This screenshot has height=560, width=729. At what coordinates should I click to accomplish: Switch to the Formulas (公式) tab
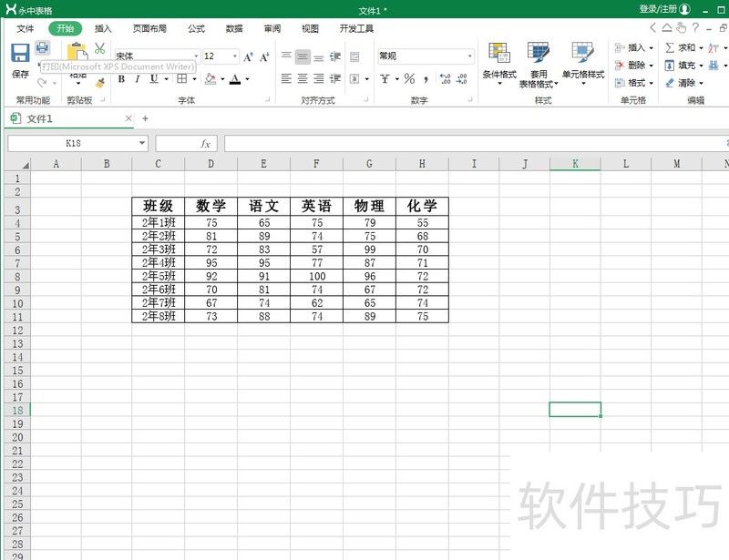196,29
